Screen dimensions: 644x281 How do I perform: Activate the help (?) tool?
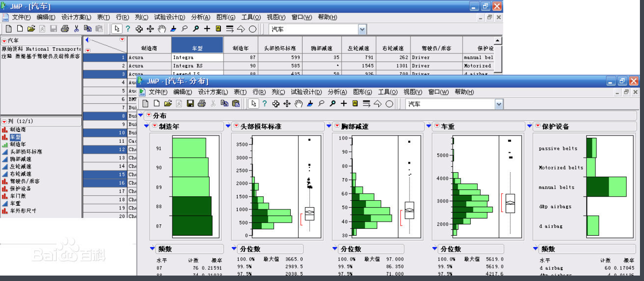tap(265, 104)
